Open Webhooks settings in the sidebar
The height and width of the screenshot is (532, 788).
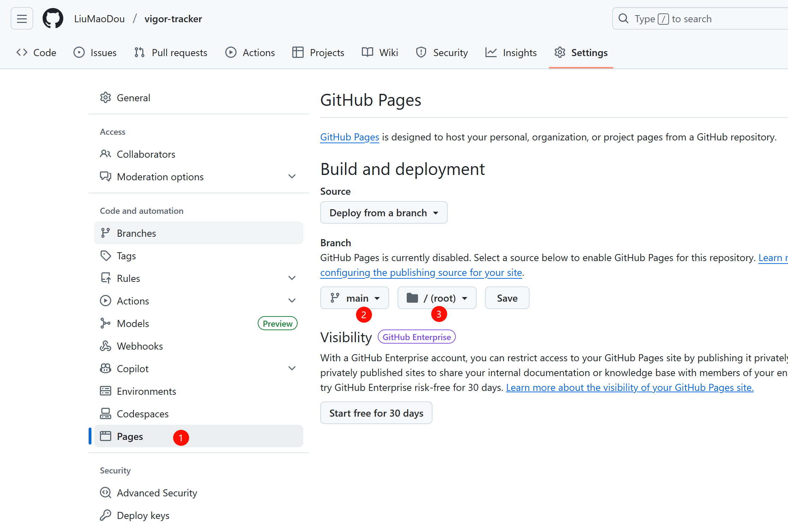(x=140, y=346)
